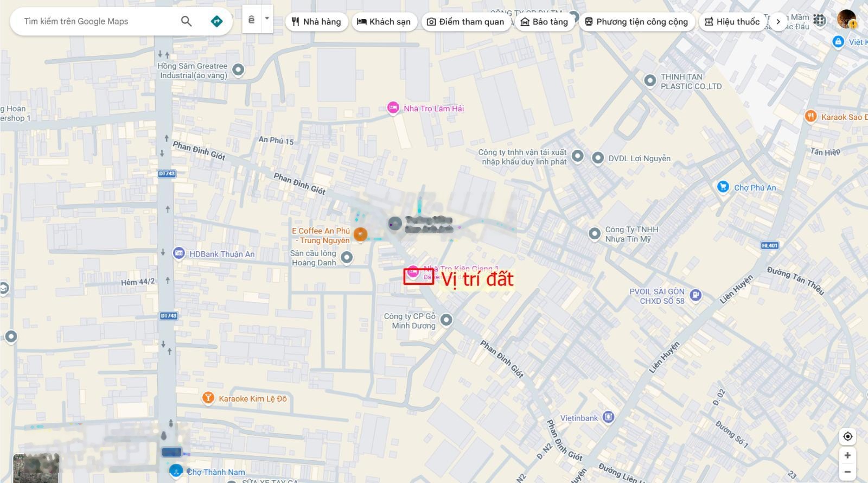
Task: Filter by Khách sạn category
Action: [384, 22]
